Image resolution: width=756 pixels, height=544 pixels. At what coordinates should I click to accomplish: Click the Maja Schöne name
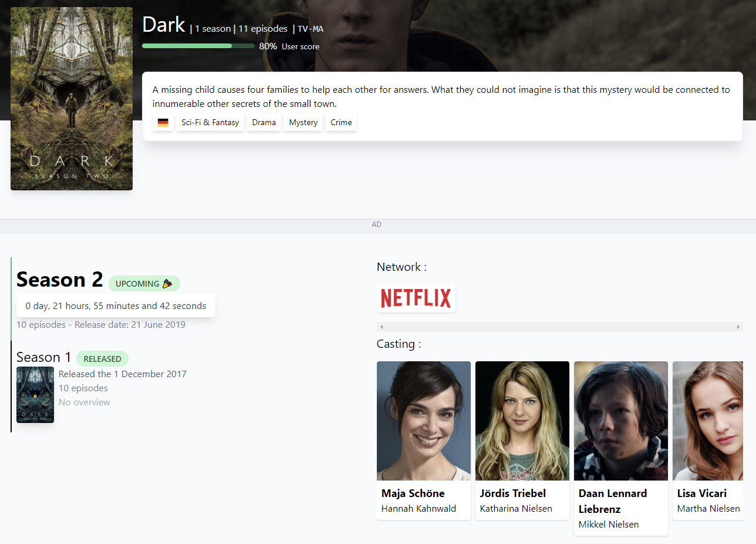click(x=413, y=493)
